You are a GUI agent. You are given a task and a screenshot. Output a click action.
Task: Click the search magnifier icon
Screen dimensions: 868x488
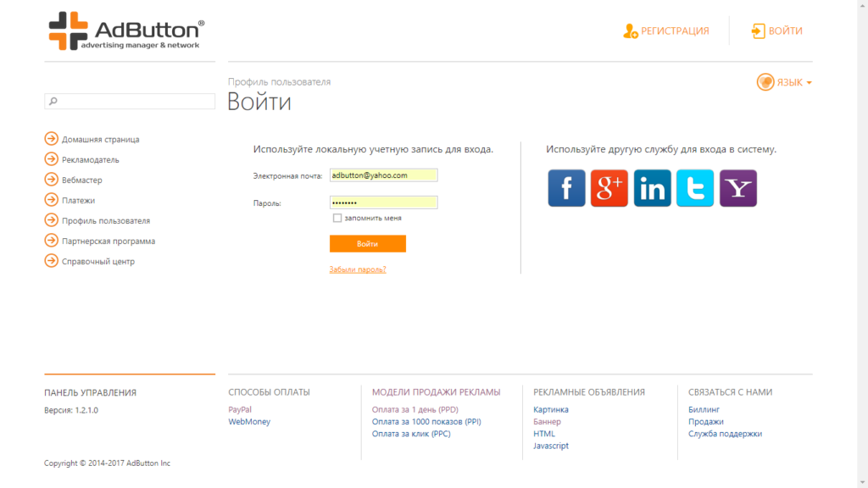click(x=53, y=102)
